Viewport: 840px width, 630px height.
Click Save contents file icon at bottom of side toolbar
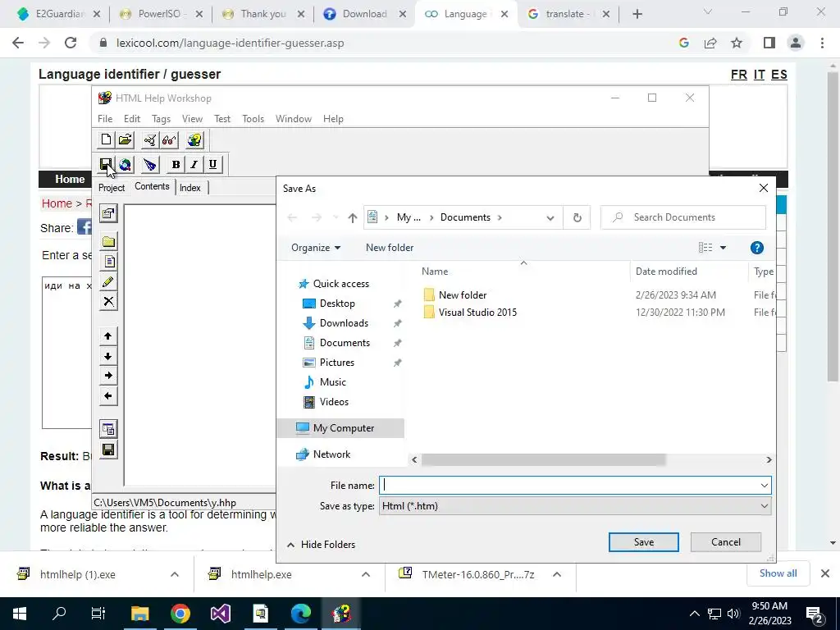[108, 450]
